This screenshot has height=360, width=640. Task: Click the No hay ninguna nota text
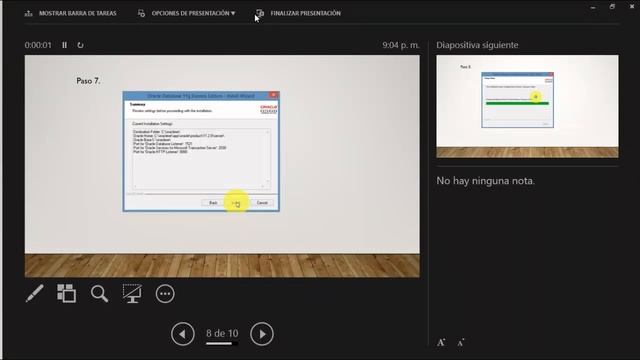[x=485, y=180]
